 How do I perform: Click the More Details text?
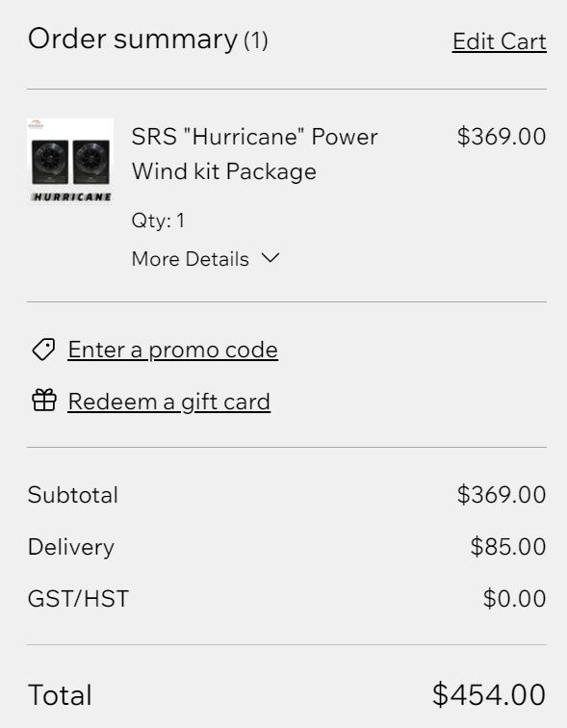[191, 259]
